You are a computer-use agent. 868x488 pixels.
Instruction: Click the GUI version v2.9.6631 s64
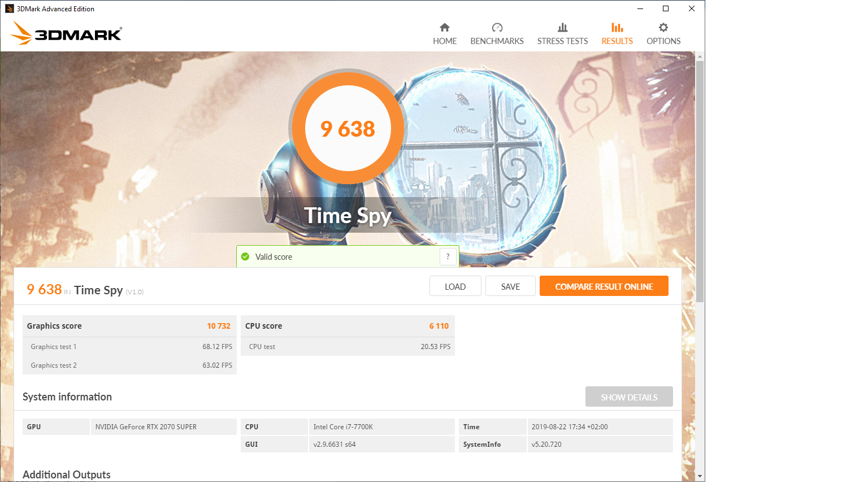point(335,445)
